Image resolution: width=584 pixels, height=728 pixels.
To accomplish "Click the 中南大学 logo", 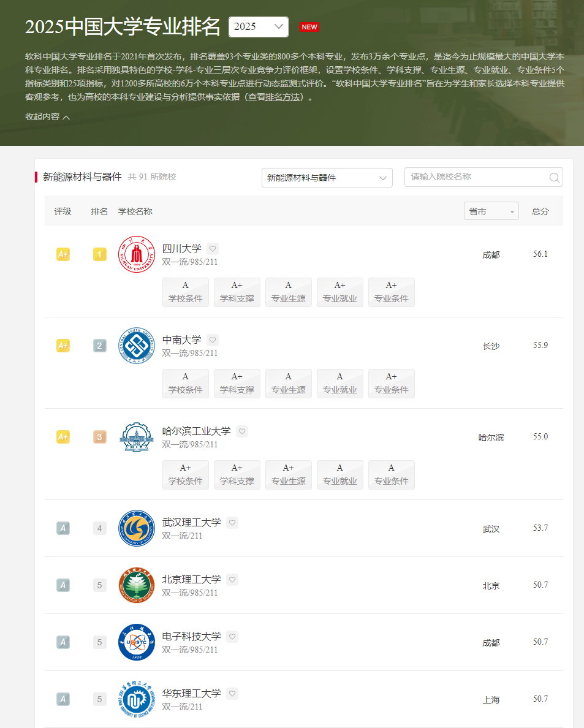I will 137,346.
